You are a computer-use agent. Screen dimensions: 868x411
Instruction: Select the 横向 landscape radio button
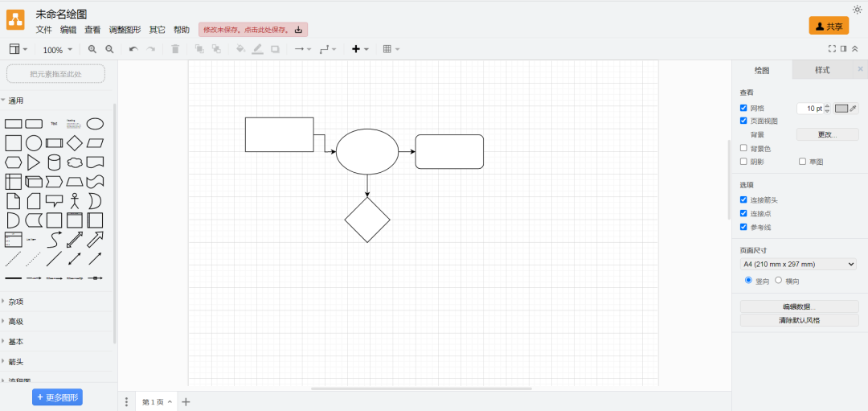pos(778,281)
